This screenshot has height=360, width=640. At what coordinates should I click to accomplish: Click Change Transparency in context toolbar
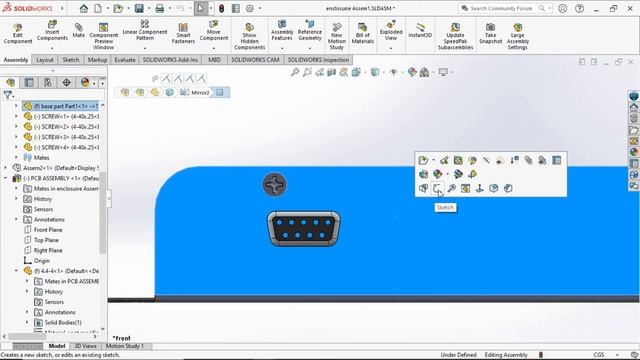pyautogui.click(x=423, y=174)
